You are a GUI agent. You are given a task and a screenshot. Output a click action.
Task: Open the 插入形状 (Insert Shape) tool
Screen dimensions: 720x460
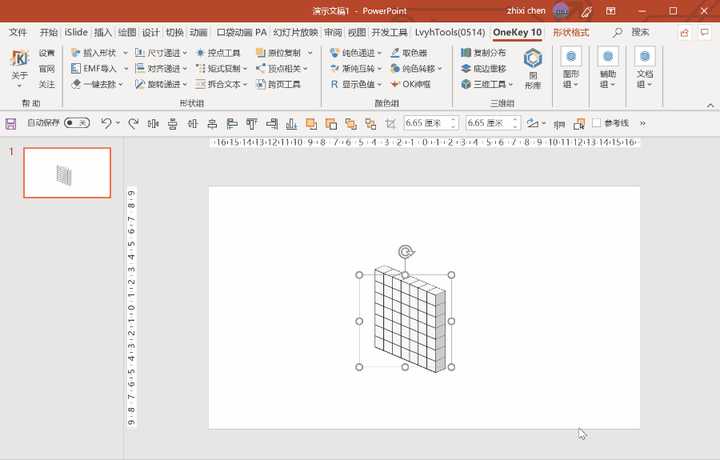(x=95, y=53)
